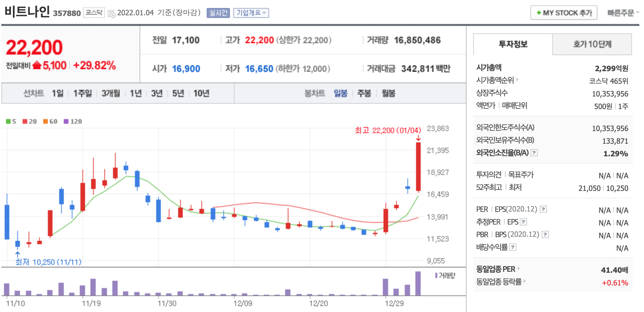Click the 코스닥 market badge
Viewport: 644px width, 312px height.
point(94,13)
